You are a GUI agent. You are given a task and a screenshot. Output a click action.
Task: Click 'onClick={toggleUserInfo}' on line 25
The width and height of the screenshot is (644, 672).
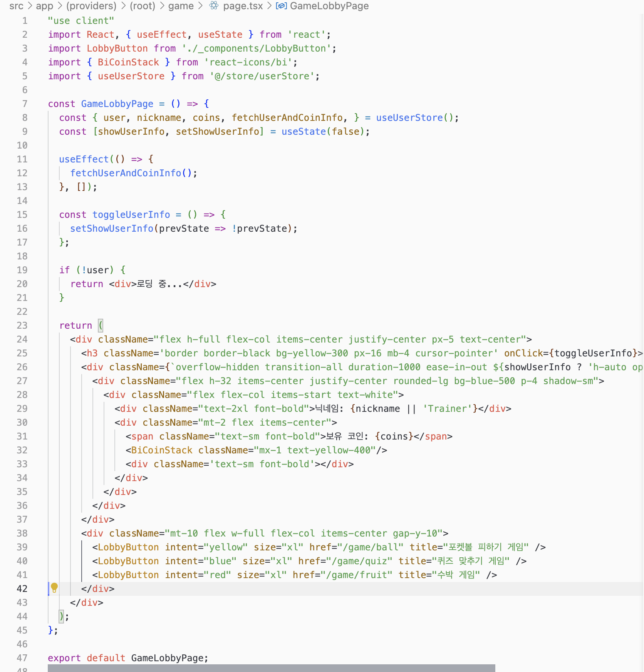[570, 353]
